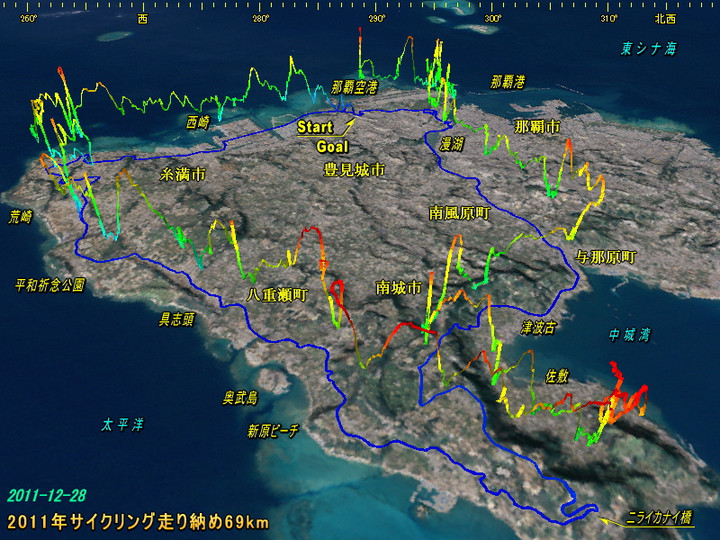Click the 南城市 city label

[x=397, y=288]
